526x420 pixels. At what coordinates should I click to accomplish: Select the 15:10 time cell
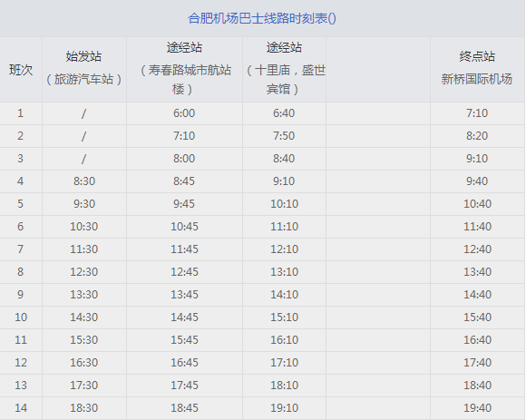tap(285, 317)
